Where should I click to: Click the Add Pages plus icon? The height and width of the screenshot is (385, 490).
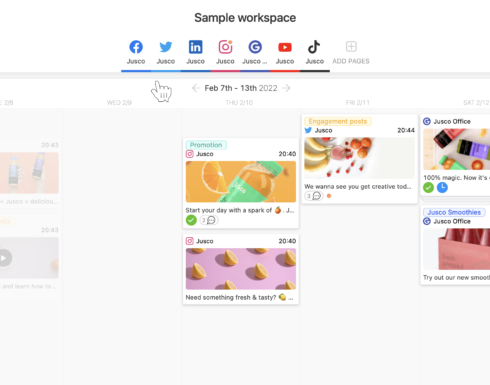tap(351, 46)
